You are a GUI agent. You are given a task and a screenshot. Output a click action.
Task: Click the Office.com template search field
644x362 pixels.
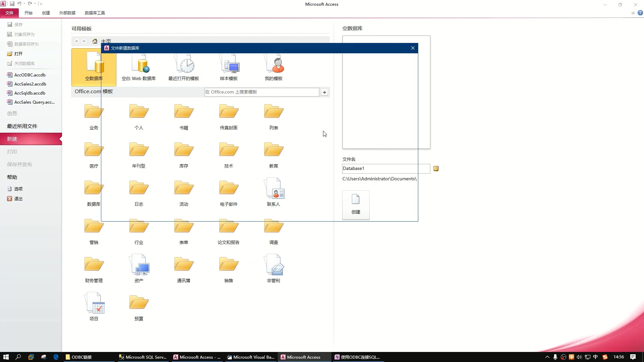262,92
